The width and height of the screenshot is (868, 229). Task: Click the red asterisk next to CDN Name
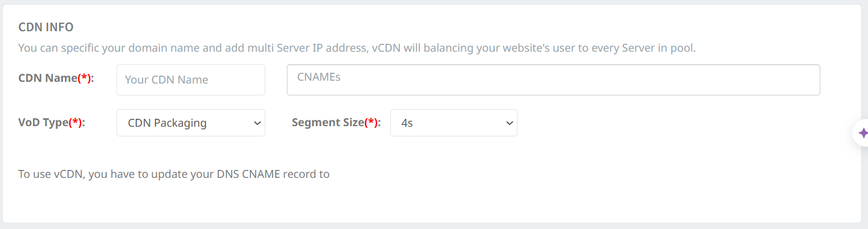(84, 78)
